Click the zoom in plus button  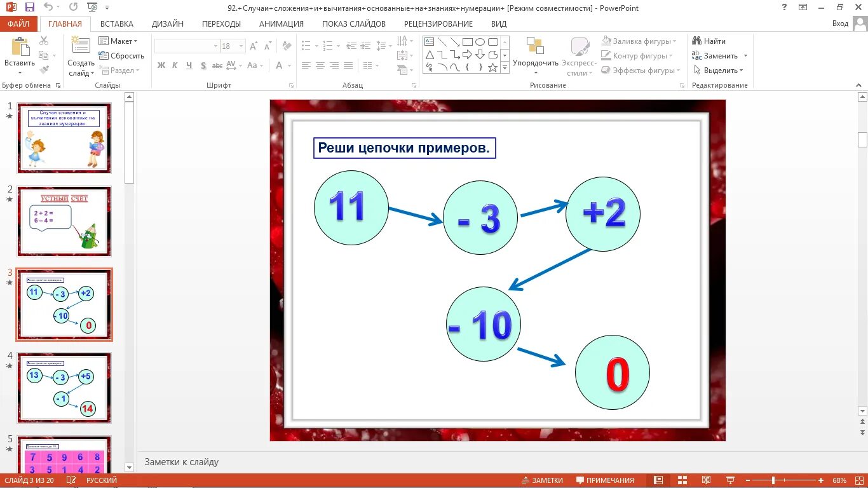[821, 480]
